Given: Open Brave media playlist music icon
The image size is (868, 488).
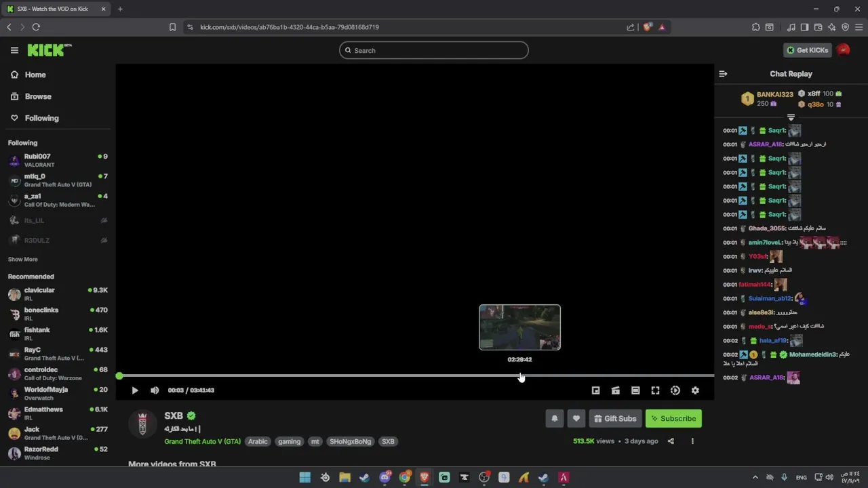Looking at the screenshot, I should click(791, 27).
